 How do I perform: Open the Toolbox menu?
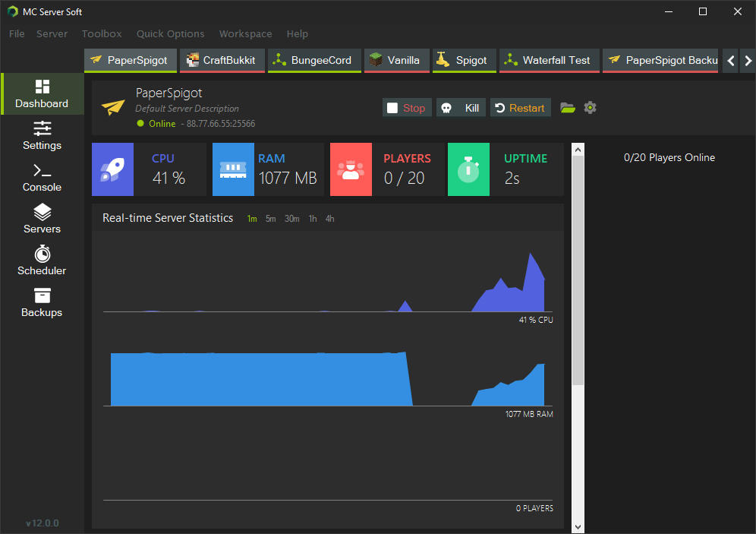pyautogui.click(x=102, y=33)
